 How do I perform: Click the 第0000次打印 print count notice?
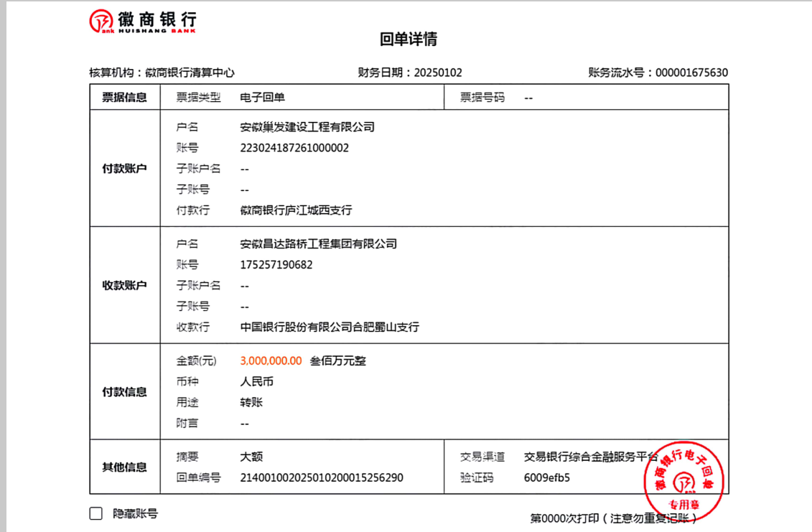pos(613,518)
